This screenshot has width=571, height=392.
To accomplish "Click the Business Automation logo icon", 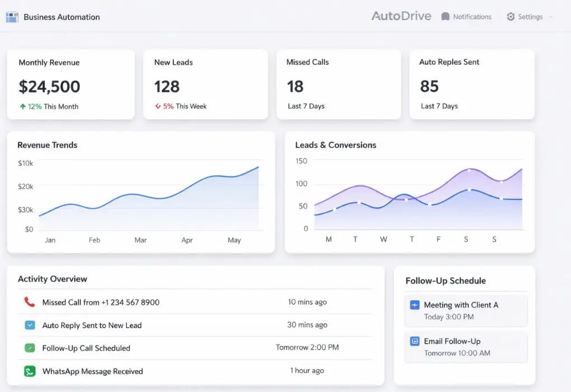I will click(12, 17).
